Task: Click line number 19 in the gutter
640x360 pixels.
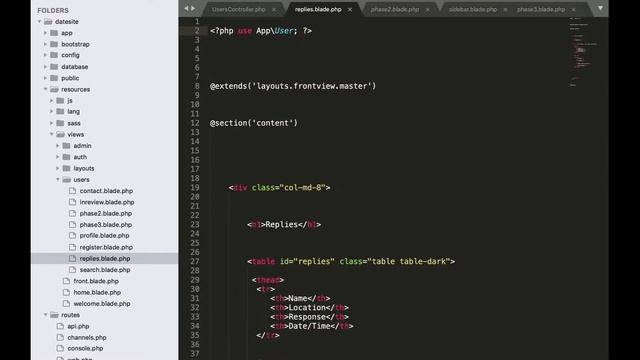Action: (195, 188)
